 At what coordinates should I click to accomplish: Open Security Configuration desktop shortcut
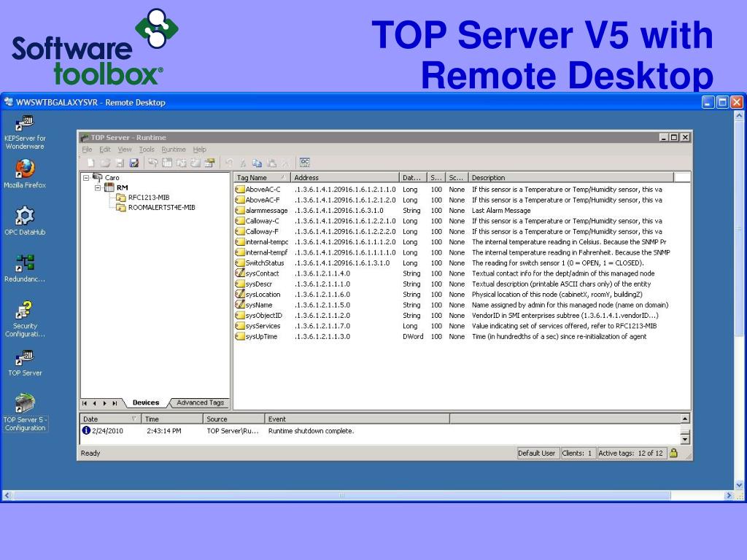click(x=25, y=319)
